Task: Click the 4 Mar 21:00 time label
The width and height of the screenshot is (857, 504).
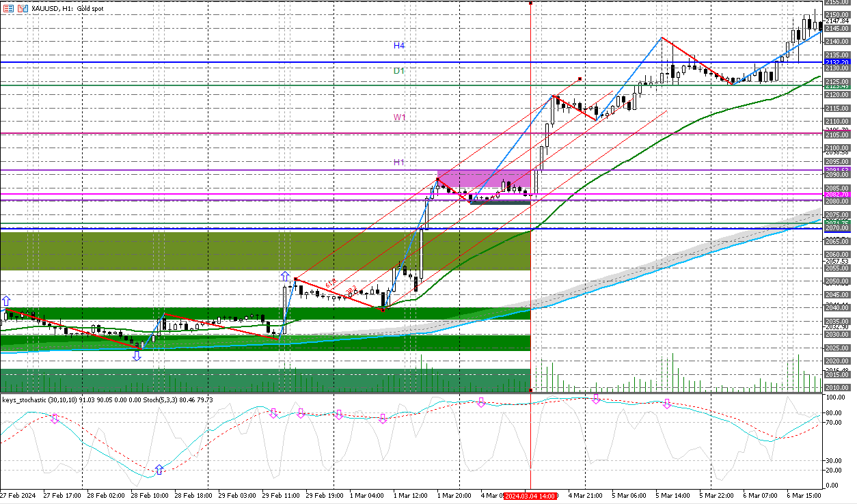Action: pos(587,496)
